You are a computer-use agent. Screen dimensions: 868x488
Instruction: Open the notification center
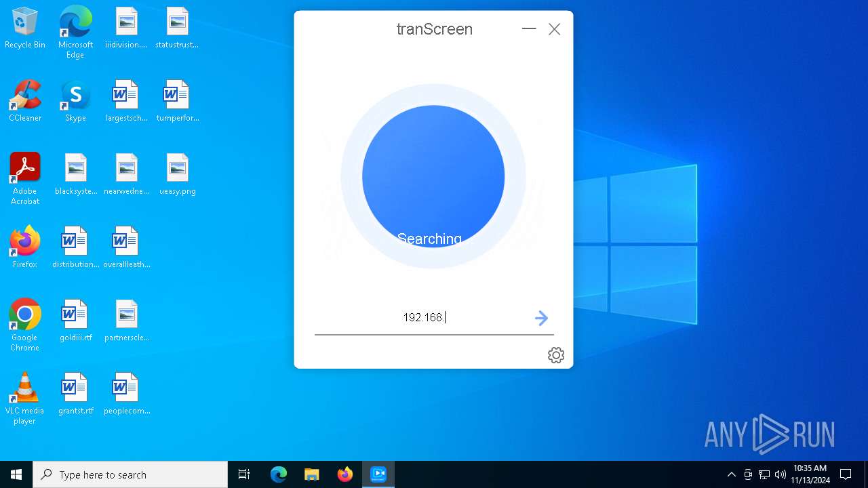click(x=846, y=474)
